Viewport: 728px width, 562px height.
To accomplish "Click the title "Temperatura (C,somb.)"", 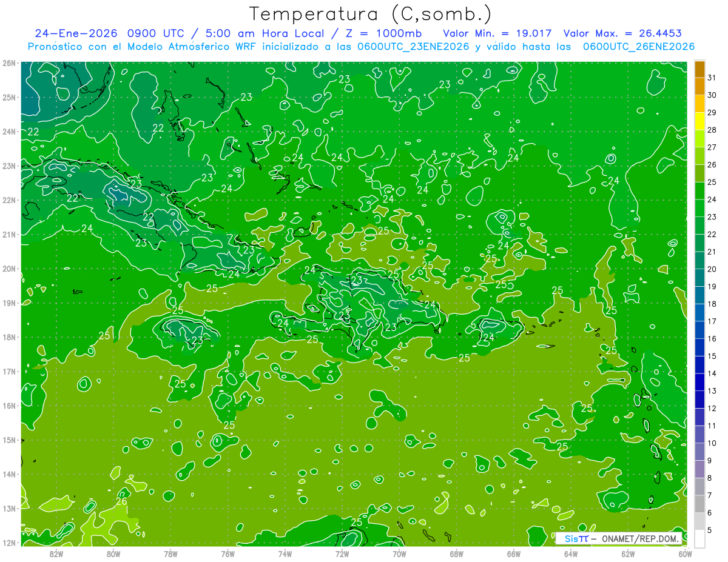I will click(x=371, y=14).
